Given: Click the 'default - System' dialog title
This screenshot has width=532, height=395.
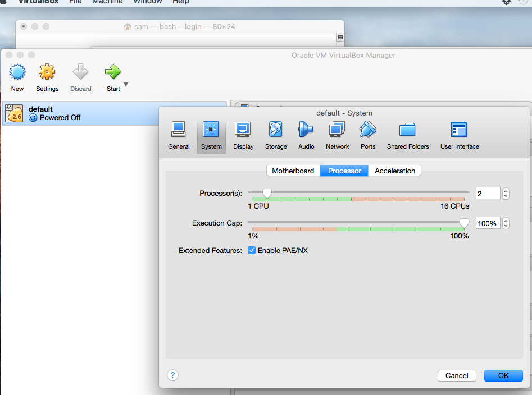Looking at the screenshot, I should click(x=344, y=113).
